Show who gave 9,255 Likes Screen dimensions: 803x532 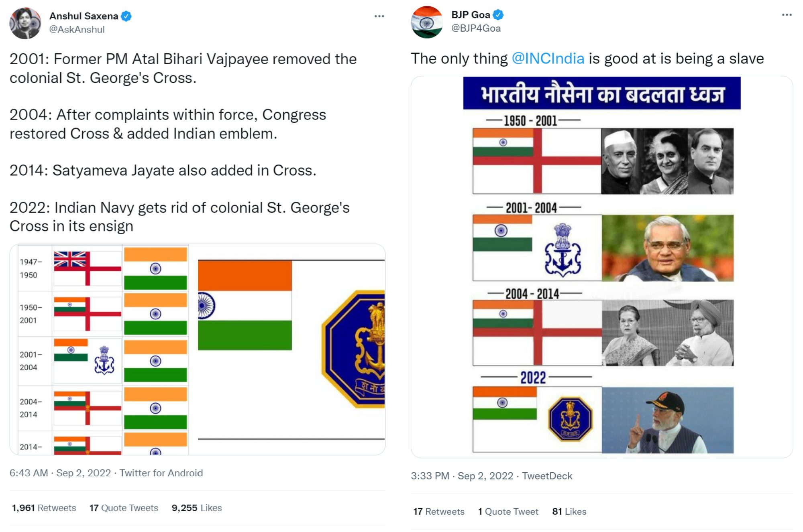197,508
